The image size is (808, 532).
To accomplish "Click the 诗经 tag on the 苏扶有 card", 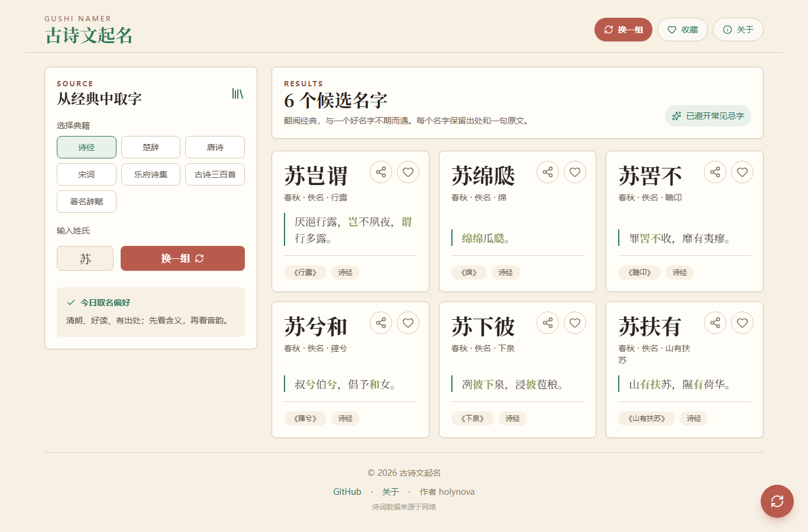I will click(694, 419).
